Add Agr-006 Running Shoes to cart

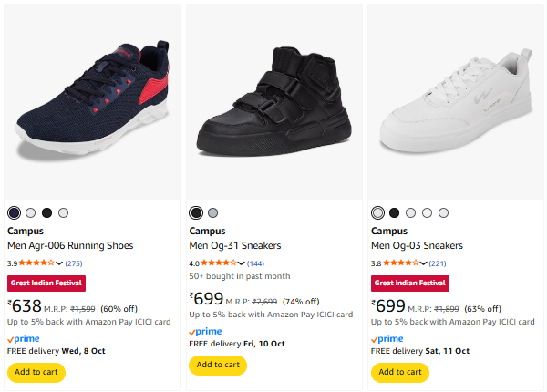pos(36,372)
